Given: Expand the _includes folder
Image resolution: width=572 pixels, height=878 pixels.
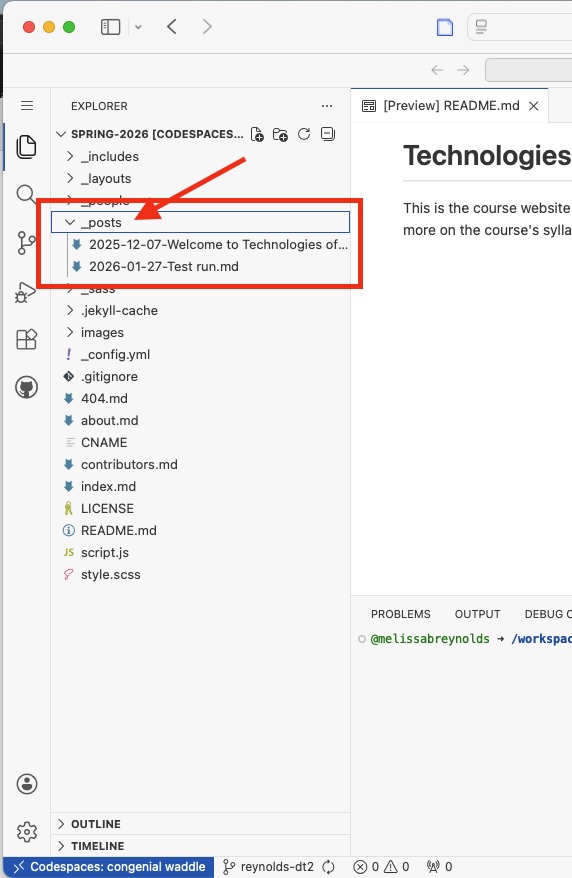Looking at the screenshot, I should click(200, 156).
